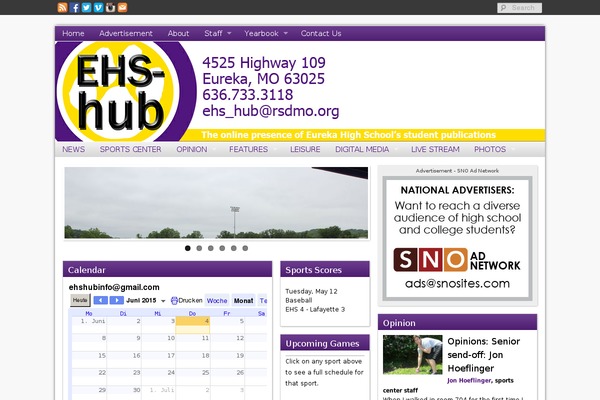Open the Instagram icon in top bar
This screenshot has height=400, width=600.
[x=111, y=8]
